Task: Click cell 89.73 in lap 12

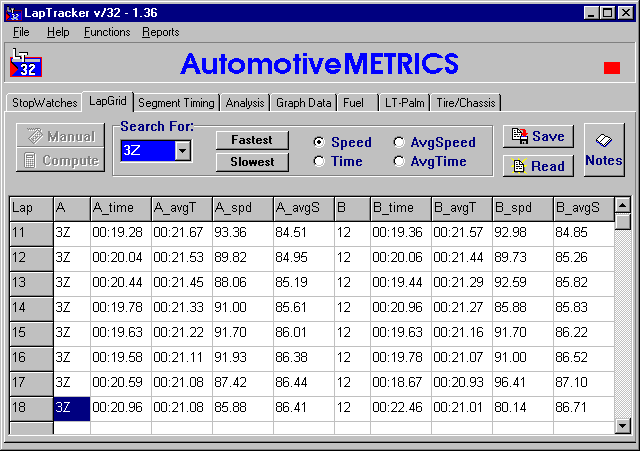Action: click(523, 258)
